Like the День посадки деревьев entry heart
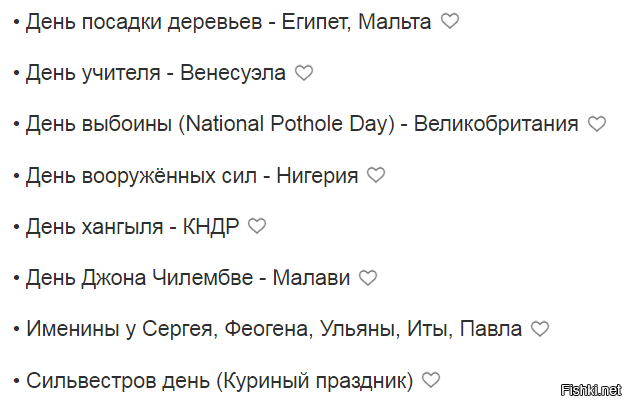Screen dimensions: 627x402 click(450, 21)
